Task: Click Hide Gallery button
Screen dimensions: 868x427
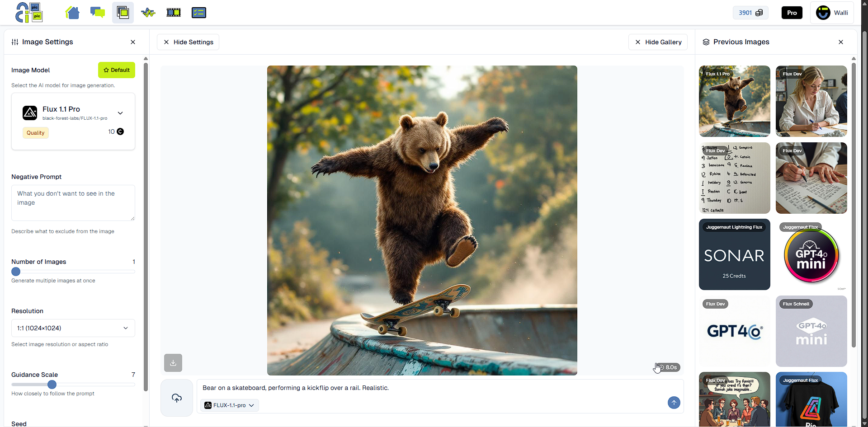Action: (658, 42)
